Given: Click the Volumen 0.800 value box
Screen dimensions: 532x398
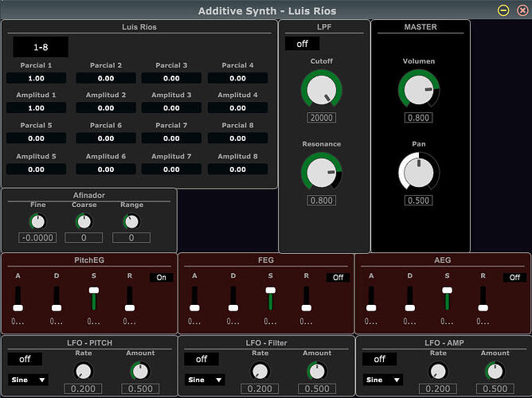Looking at the screenshot, I should [418, 118].
